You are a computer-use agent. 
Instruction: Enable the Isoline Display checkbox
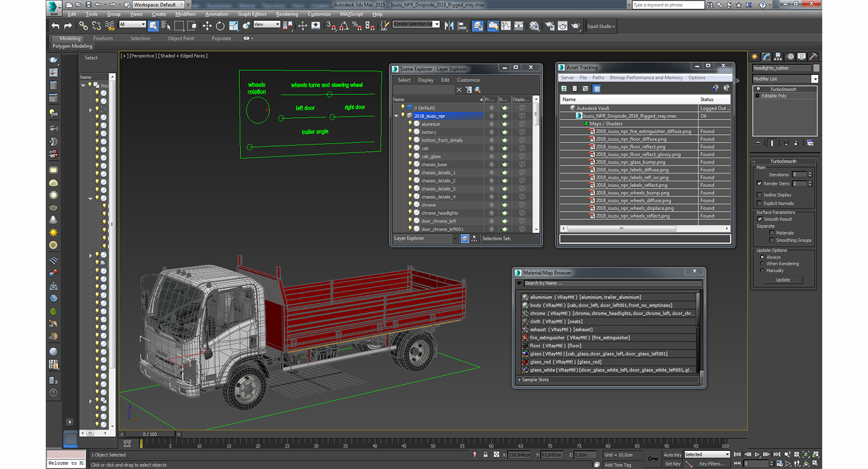point(759,195)
